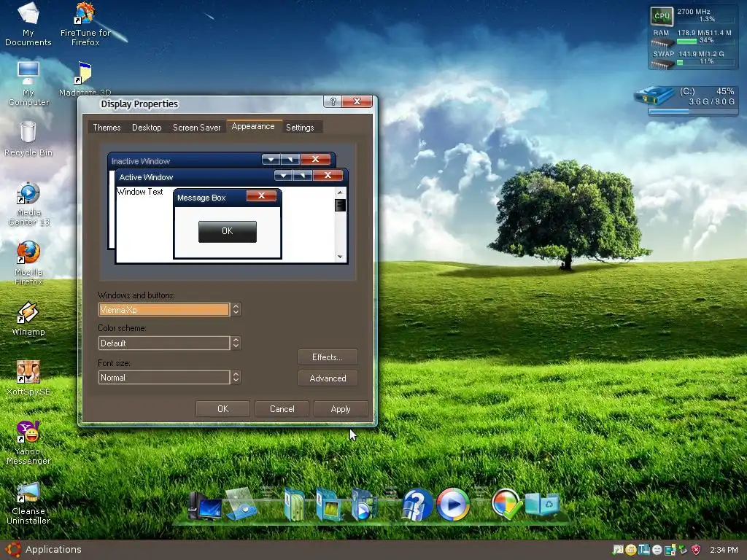
Task: Open the Applications menu
Action: [53, 550]
